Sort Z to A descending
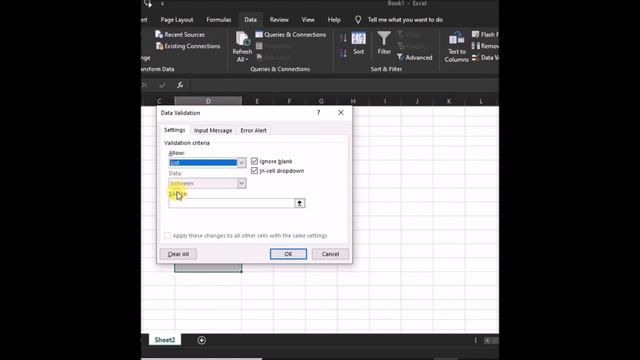 click(x=343, y=53)
